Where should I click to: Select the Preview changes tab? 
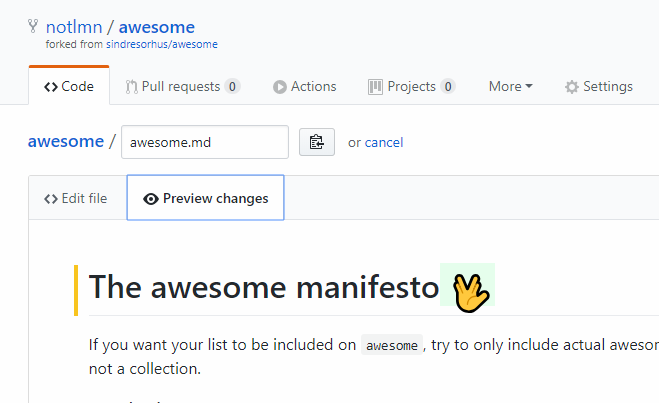pyautogui.click(x=206, y=198)
